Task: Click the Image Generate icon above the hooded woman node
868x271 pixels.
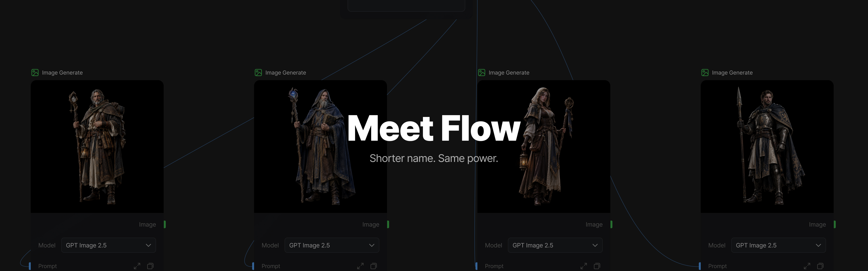Action: click(482, 73)
